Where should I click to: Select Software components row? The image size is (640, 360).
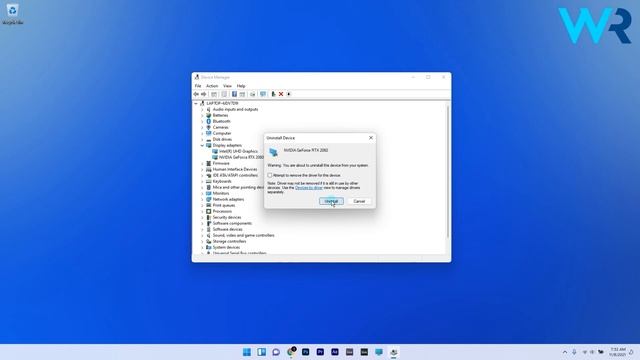(232, 223)
